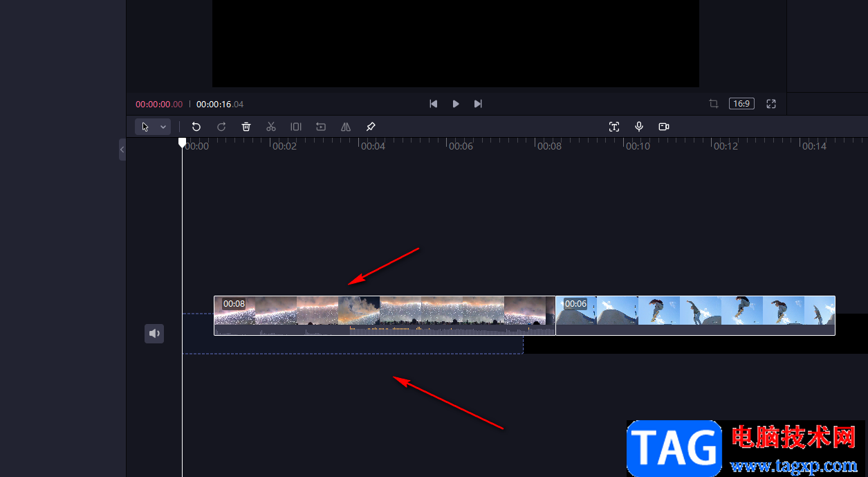This screenshot has height=477, width=868.
Task: Click the freeze frame icon in the toolbar
Action: 321,127
